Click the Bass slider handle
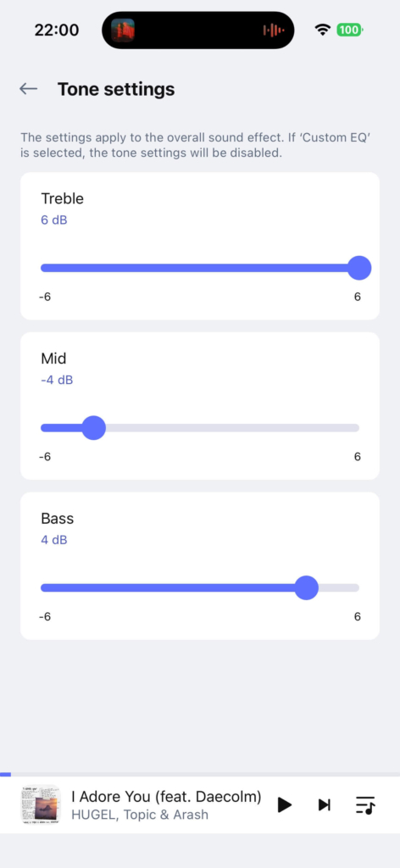400x868 pixels. point(306,588)
